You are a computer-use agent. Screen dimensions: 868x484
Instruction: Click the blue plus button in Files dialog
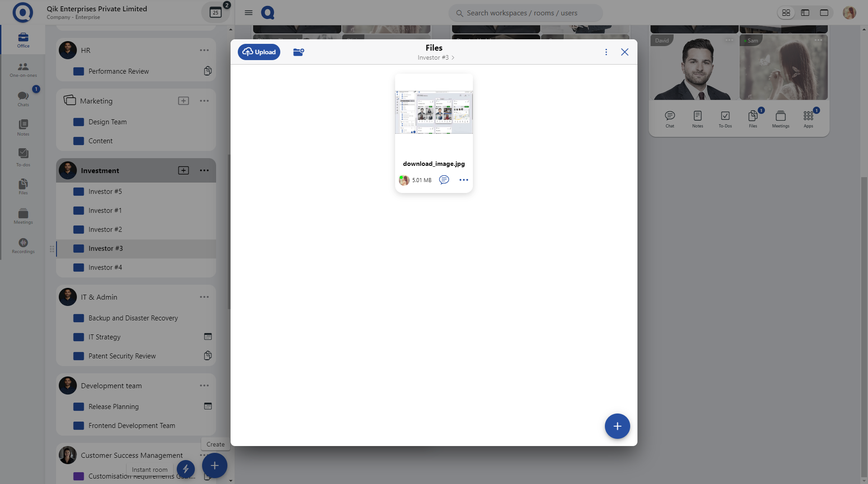point(617,426)
